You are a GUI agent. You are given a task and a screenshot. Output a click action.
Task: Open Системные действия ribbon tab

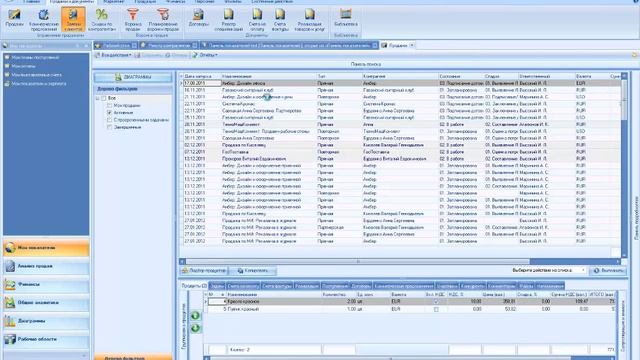click(x=272, y=2)
